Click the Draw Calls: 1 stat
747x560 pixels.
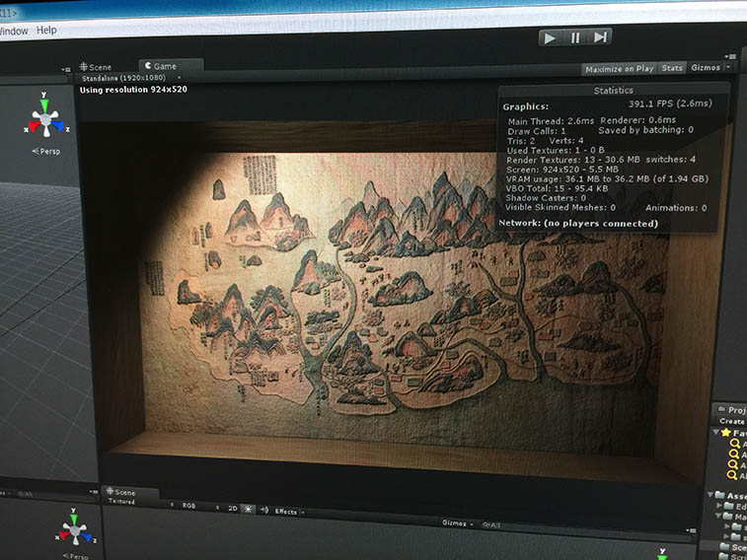coord(537,131)
